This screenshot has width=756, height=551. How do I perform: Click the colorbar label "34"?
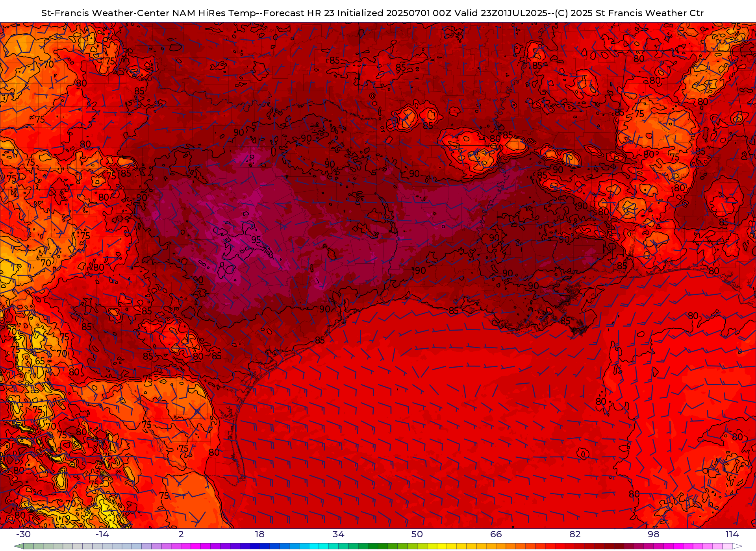339,534
